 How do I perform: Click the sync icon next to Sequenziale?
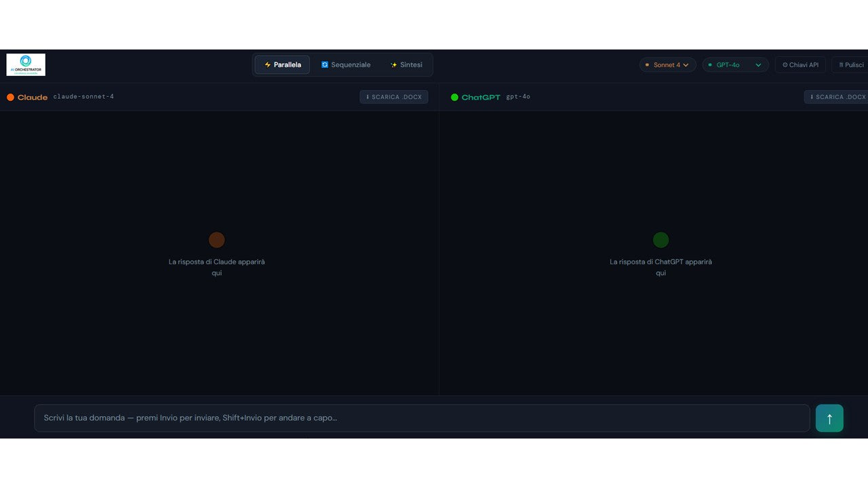pyautogui.click(x=325, y=64)
